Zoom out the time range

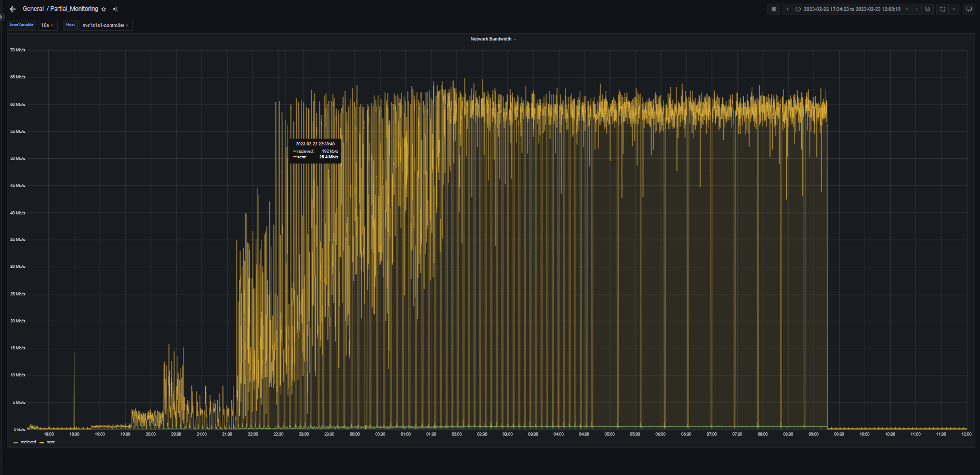click(x=928, y=9)
